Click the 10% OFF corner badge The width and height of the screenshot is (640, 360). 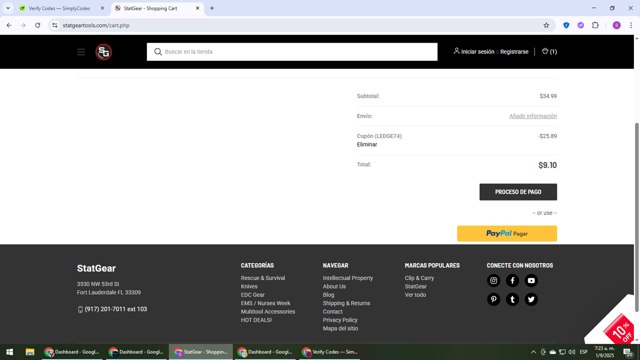click(619, 329)
